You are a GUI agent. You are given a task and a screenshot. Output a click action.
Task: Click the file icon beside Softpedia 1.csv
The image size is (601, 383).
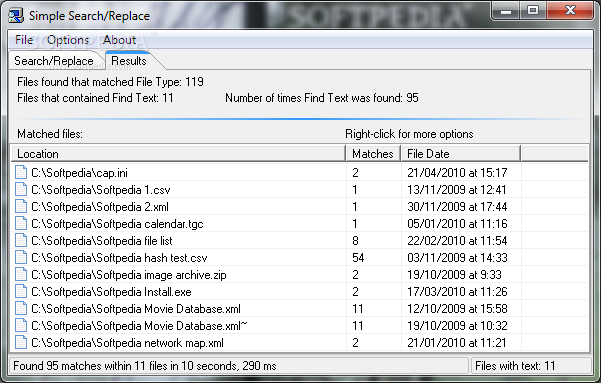tap(21, 189)
